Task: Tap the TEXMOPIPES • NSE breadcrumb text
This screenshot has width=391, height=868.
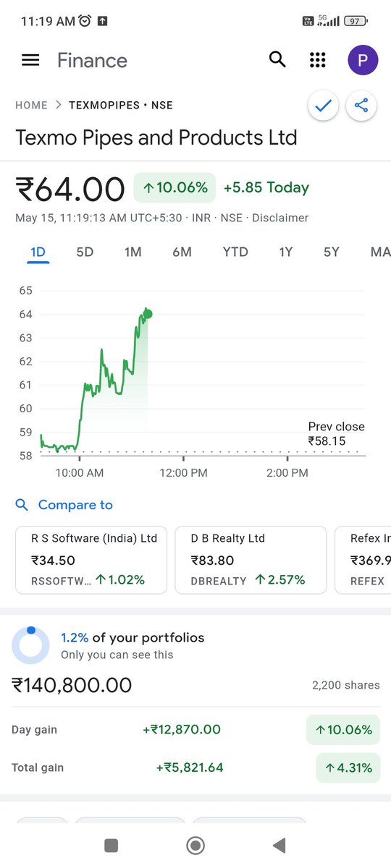Action: point(121,106)
